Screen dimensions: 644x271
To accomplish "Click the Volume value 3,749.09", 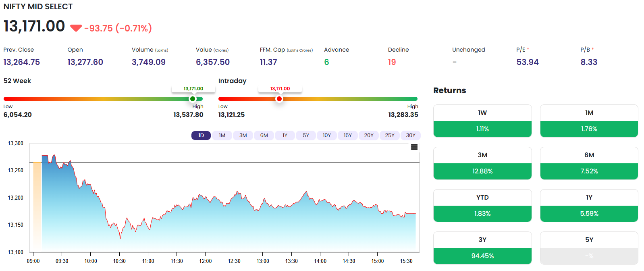I will (x=149, y=62).
